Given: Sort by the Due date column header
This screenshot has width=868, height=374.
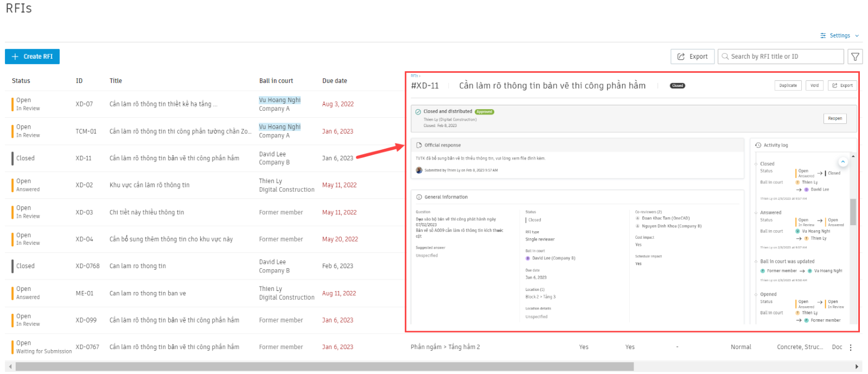Looking at the screenshot, I should pos(335,81).
